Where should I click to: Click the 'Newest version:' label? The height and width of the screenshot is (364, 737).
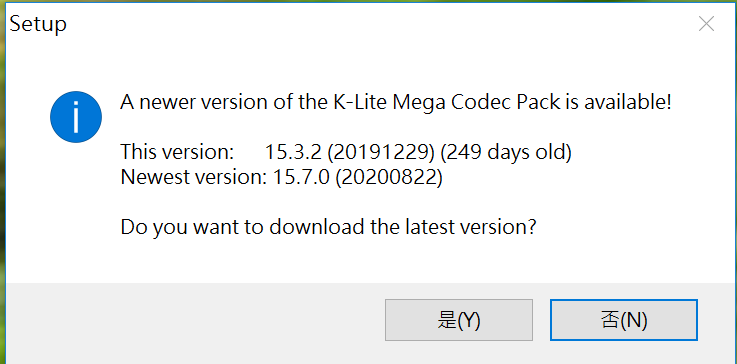click(194, 177)
